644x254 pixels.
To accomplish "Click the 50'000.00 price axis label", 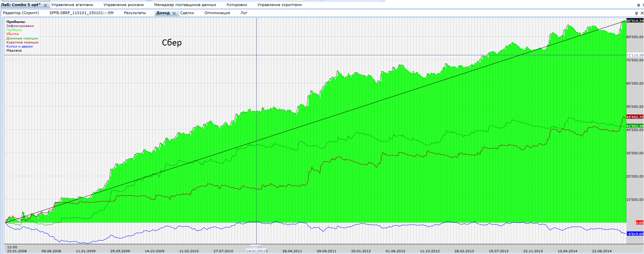I will [635, 107].
